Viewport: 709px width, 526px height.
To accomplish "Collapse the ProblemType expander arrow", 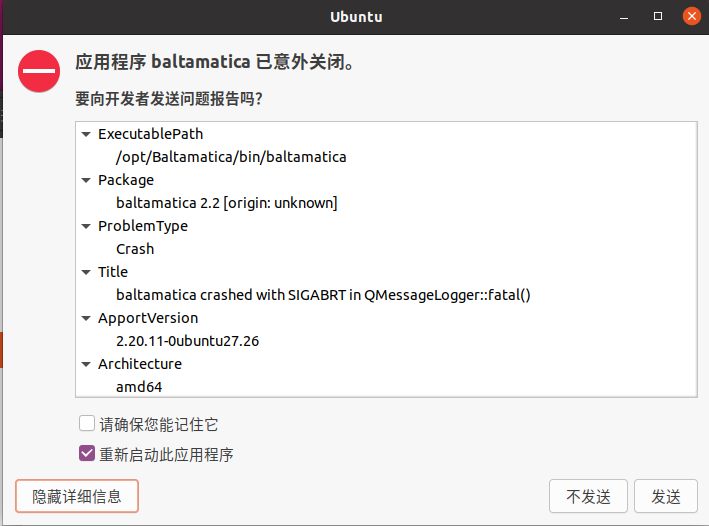I will click(86, 226).
